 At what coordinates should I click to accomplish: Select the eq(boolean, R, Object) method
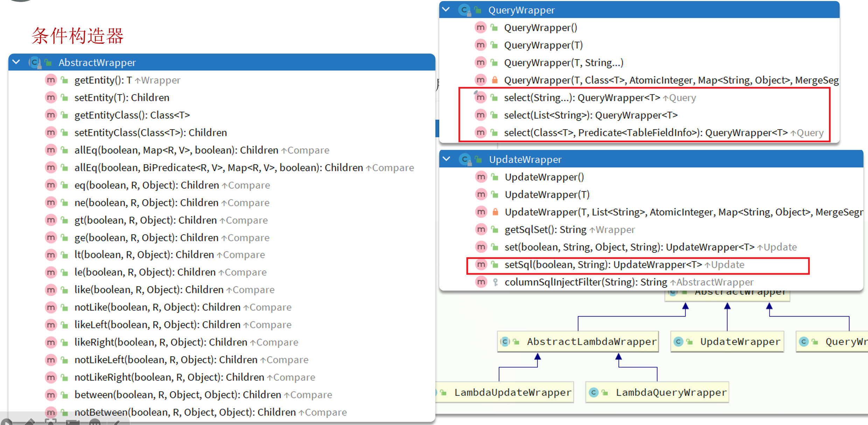click(172, 185)
